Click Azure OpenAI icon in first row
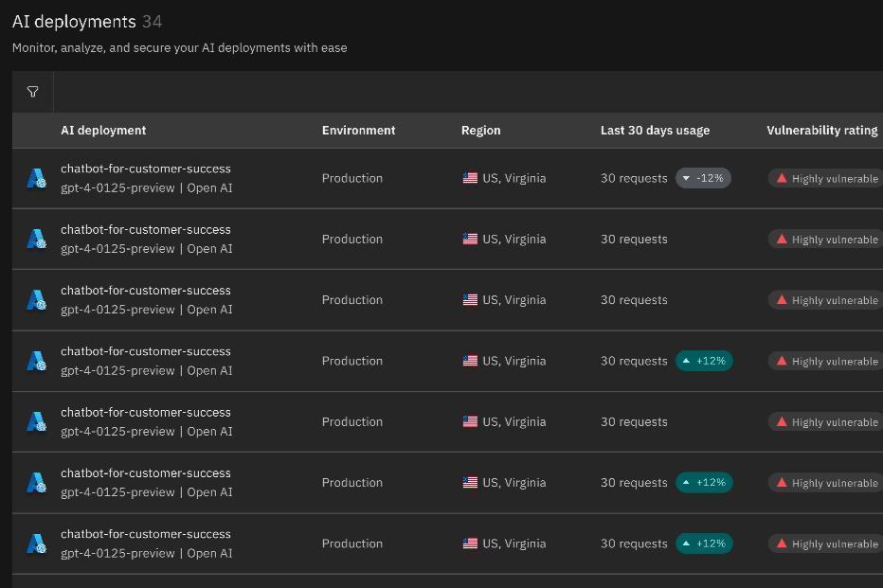 coord(37,178)
